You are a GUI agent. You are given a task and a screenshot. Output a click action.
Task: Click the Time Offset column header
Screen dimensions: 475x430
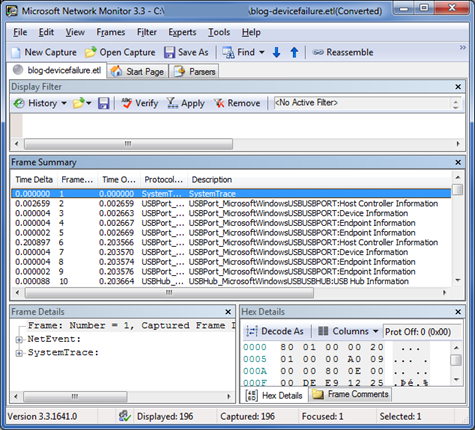(119, 180)
